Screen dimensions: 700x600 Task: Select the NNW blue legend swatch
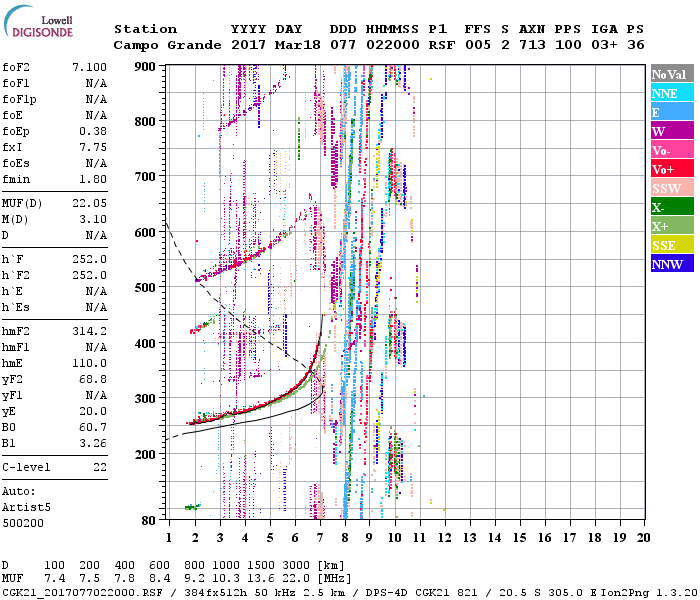click(x=672, y=263)
